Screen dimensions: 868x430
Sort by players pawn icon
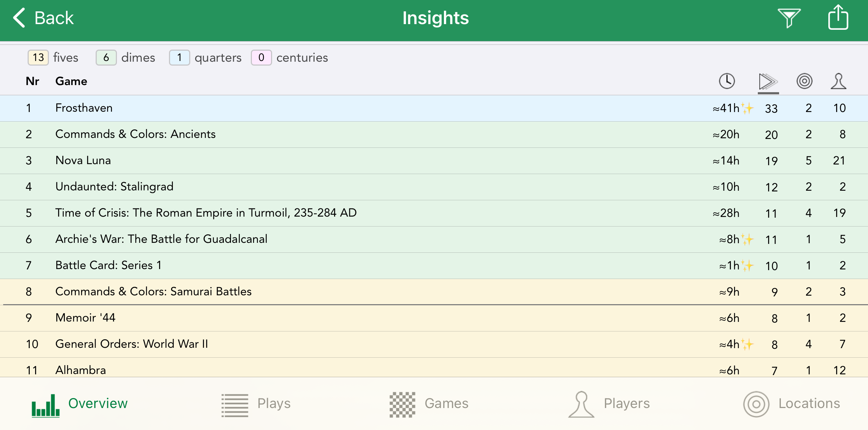point(838,81)
